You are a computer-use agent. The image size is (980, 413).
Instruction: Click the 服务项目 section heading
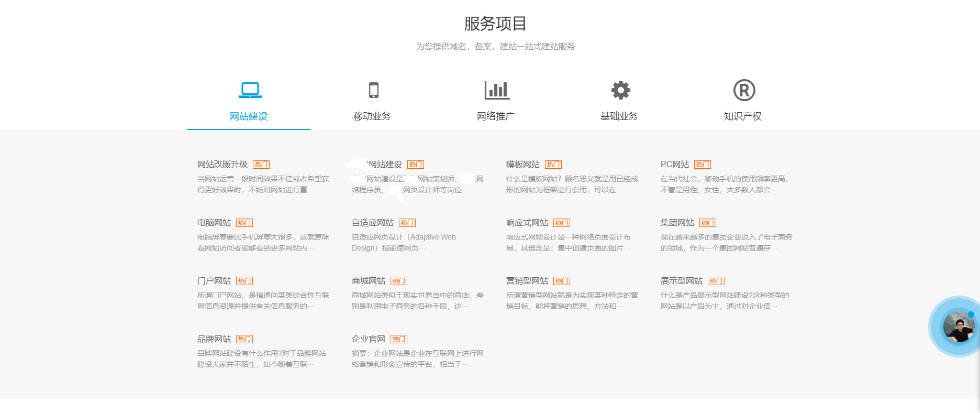(x=495, y=24)
